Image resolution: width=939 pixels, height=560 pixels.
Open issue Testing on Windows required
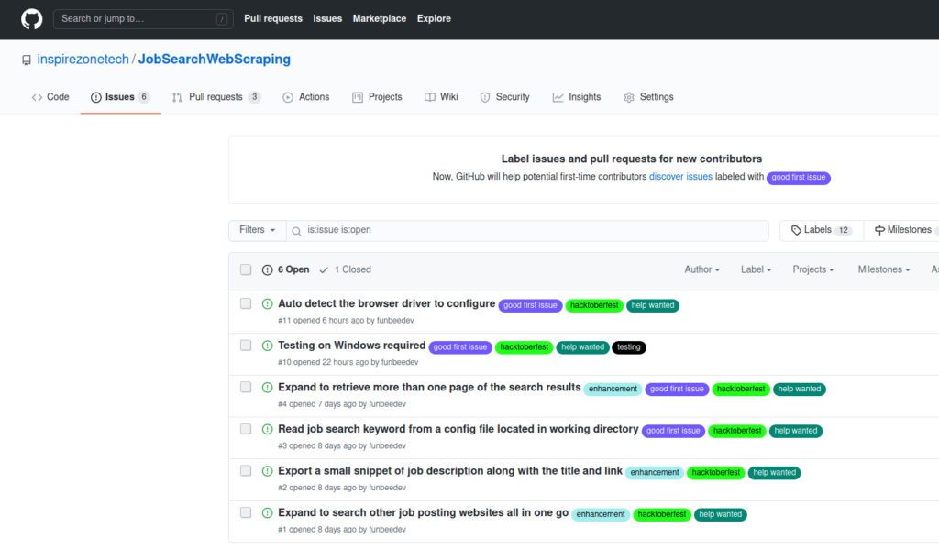click(x=351, y=346)
